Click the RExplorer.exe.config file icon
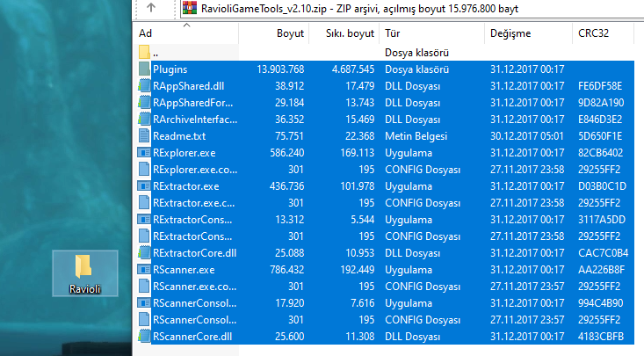Viewport: 644px width, 356px height. (x=144, y=170)
